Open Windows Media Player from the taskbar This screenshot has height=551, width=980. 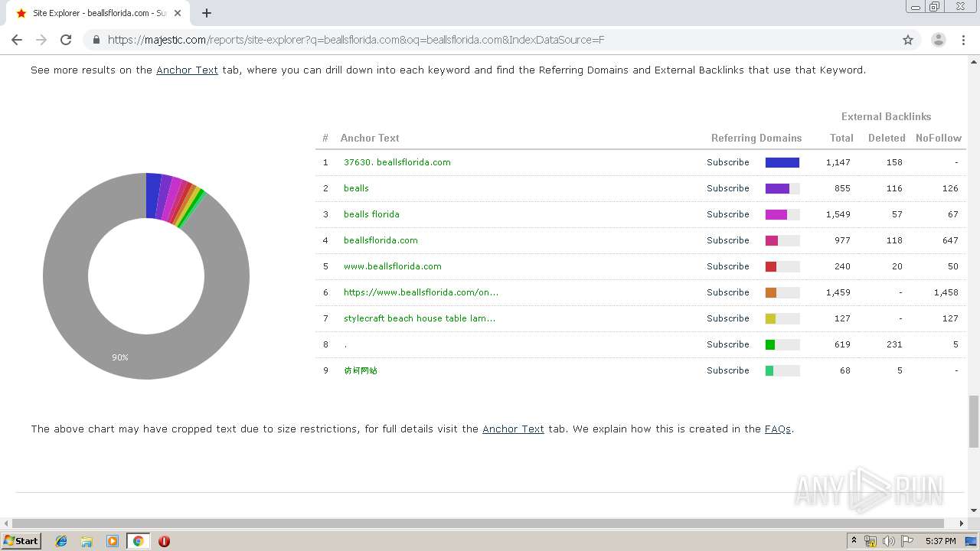tap(113, 541)
